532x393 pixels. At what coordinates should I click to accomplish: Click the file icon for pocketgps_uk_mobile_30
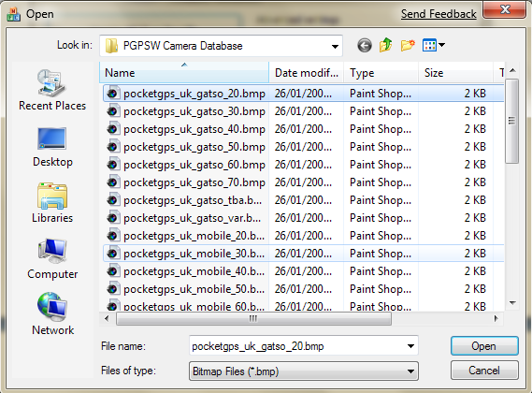click(113, 253)
